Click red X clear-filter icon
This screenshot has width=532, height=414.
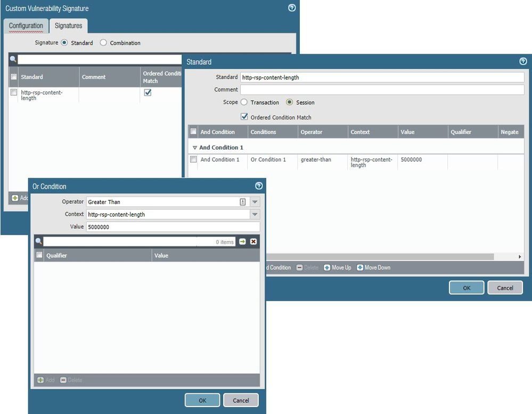coord(253,242)
